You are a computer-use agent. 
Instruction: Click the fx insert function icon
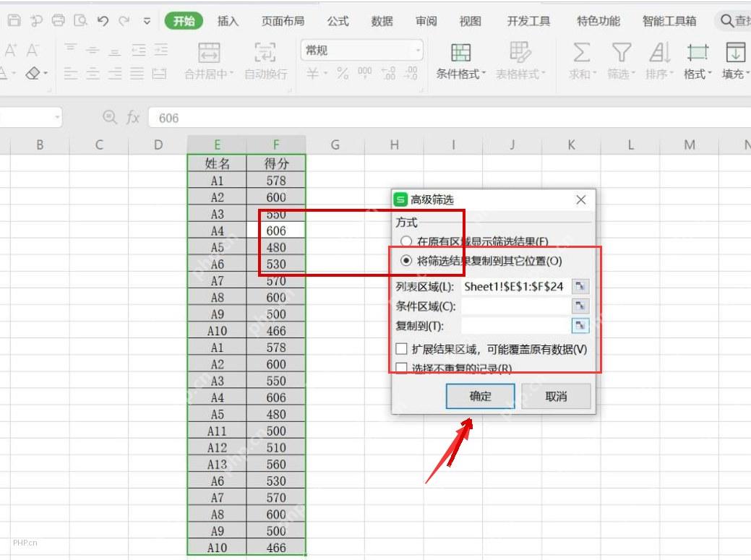[133, 117]
